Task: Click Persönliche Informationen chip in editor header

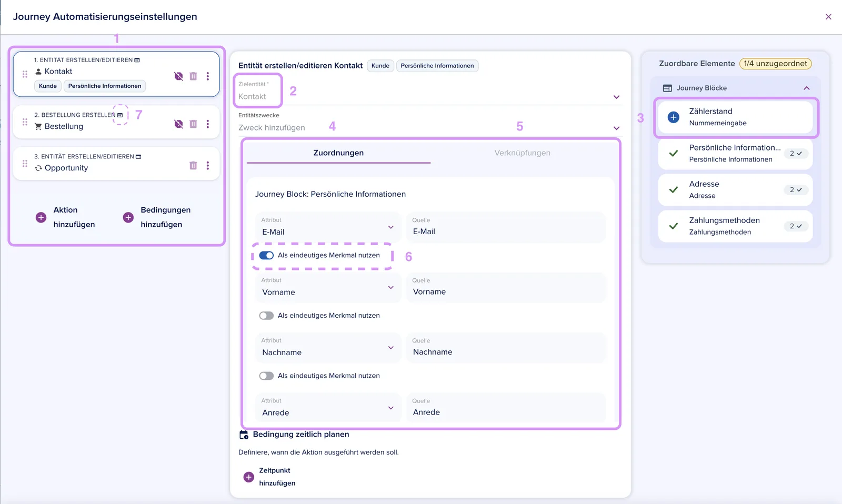Action: point(437,66)
